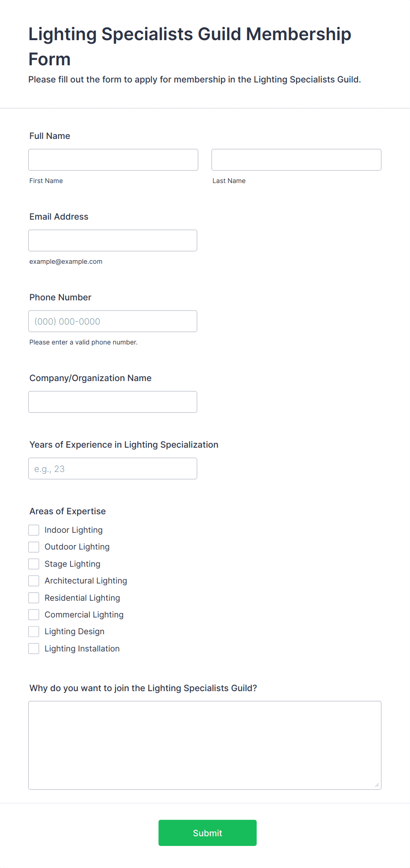Screen dimensions: 410x868
Task: Click the Last Name input field
Action: 296,160
